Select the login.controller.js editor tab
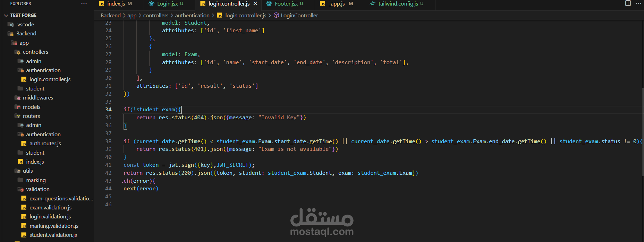The height and width of the screenshot is (242, 644). click(229, 3)
